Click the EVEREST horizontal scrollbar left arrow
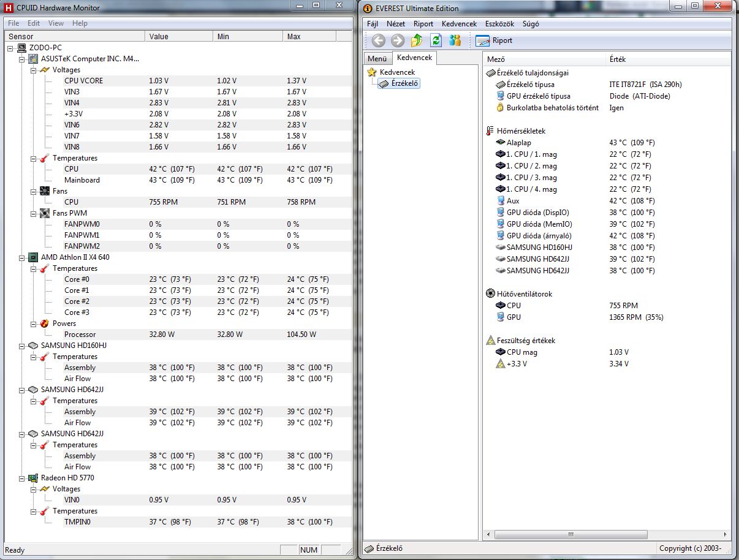 tap(488, 534)
